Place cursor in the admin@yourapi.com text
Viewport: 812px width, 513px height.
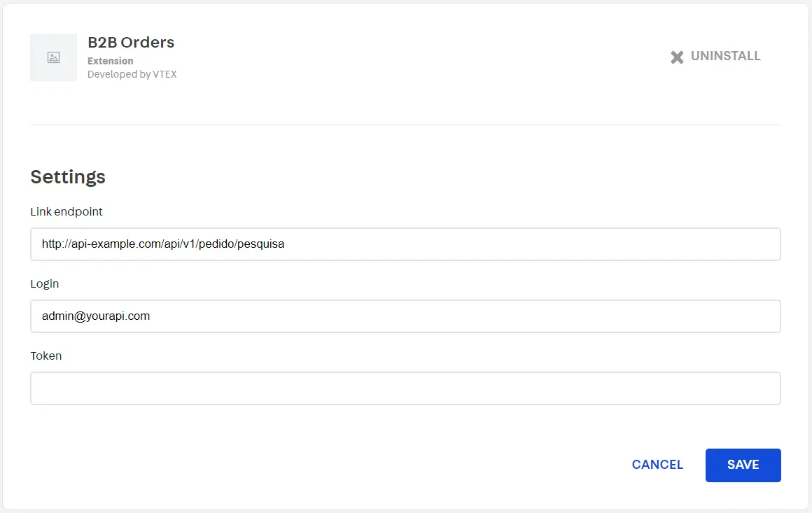pos(96,316)
